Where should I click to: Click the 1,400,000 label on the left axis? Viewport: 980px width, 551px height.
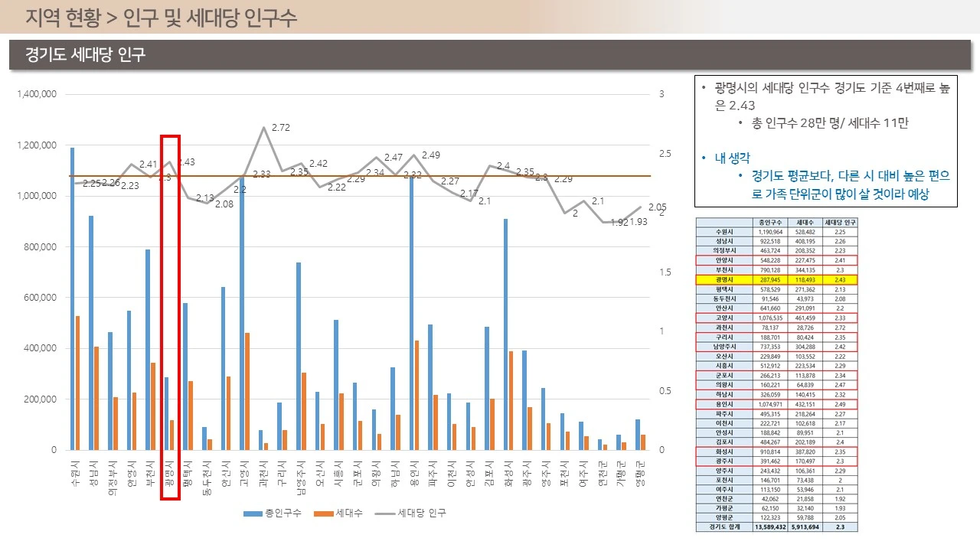pos(36,93)
